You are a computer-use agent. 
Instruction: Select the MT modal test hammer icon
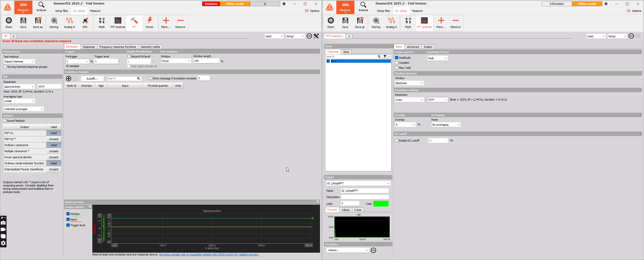click(134, 23)
